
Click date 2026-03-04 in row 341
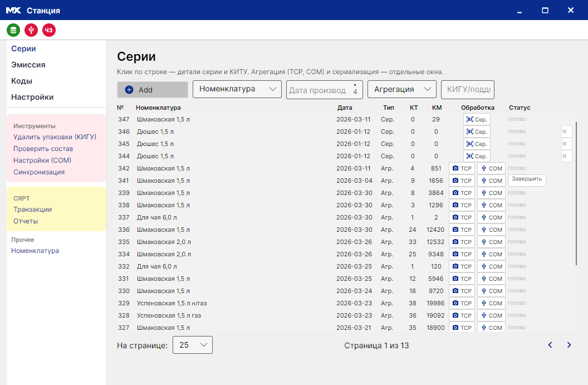pyautogui.click(x=354, y=181)
